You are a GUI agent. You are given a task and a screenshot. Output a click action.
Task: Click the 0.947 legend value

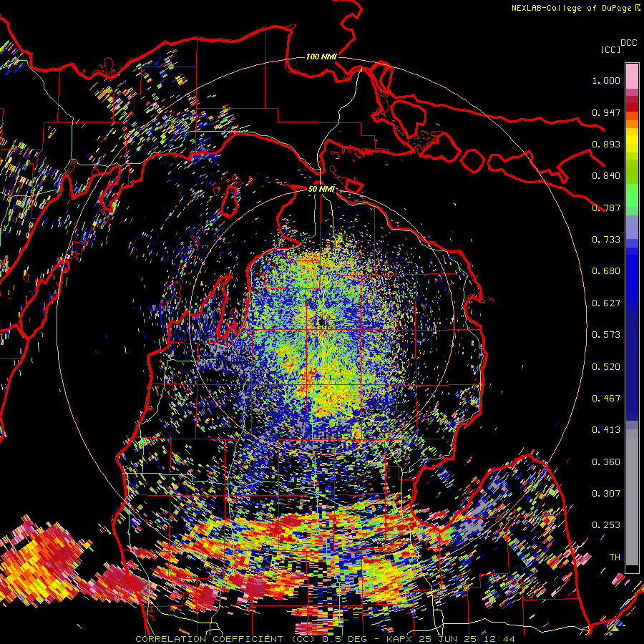point(606,112)
